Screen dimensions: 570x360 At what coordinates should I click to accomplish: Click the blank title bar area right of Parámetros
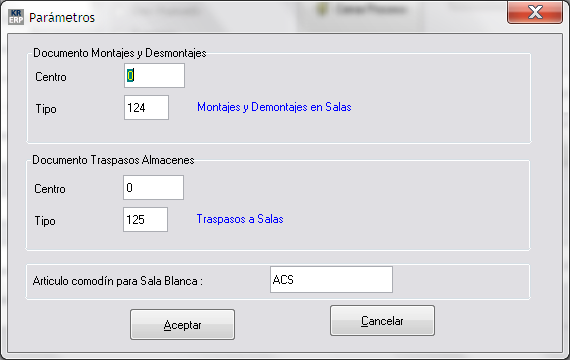click(298, 16)
